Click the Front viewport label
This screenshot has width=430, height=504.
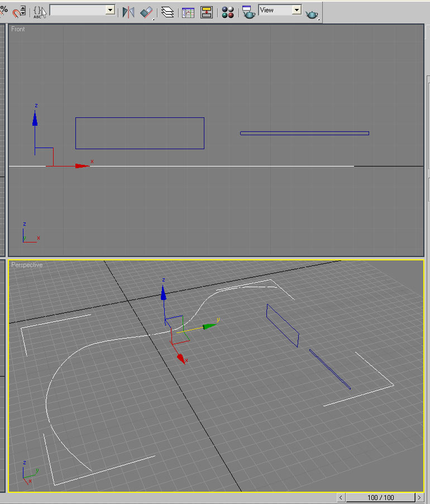point(18,29)
